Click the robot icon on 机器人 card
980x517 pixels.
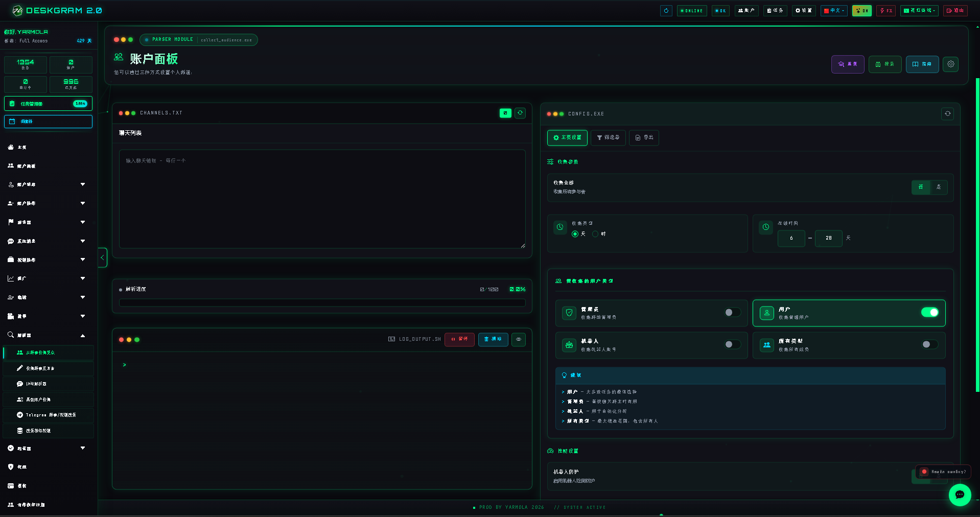click(x=569, y=345)
